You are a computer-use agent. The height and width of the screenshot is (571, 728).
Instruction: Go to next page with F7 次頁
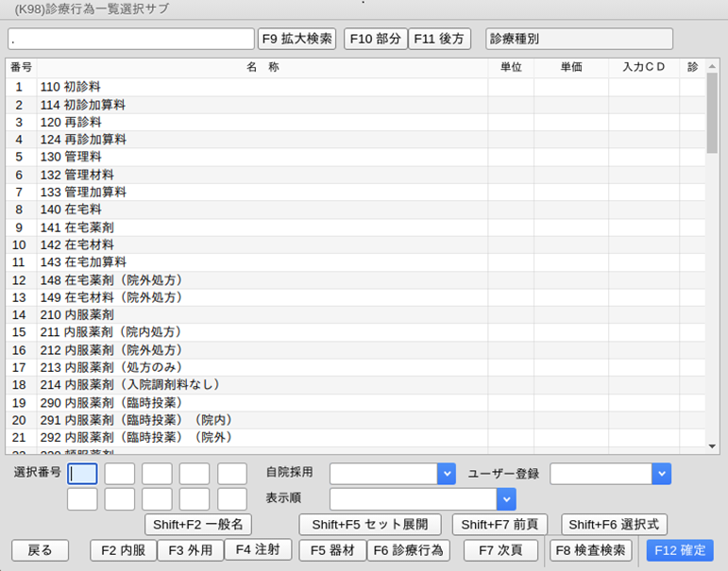[x=499, y=550]
